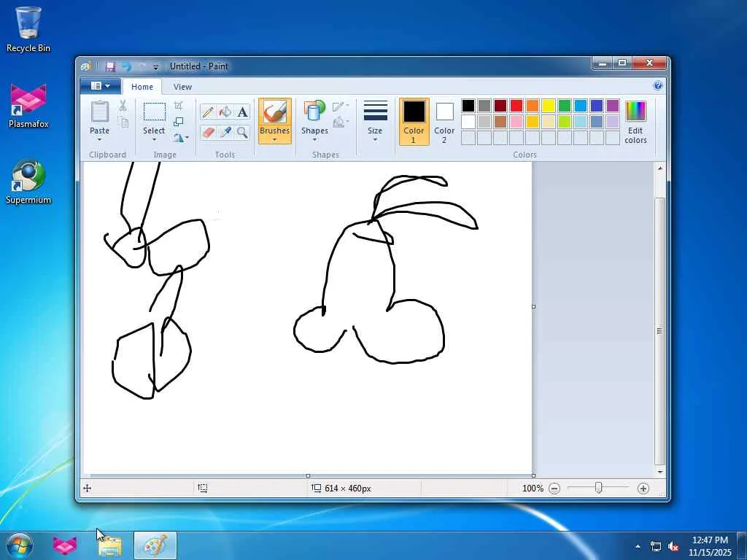The width and height of the screenshot is (747, 560).
Task: Show hidden icons tray arrow
Action: click(x=638, y=545)
